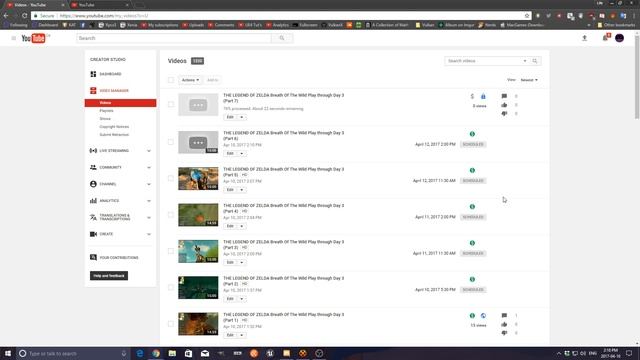
Task: Click the public globe icon for Part 1
Action: tap(483, 316)
